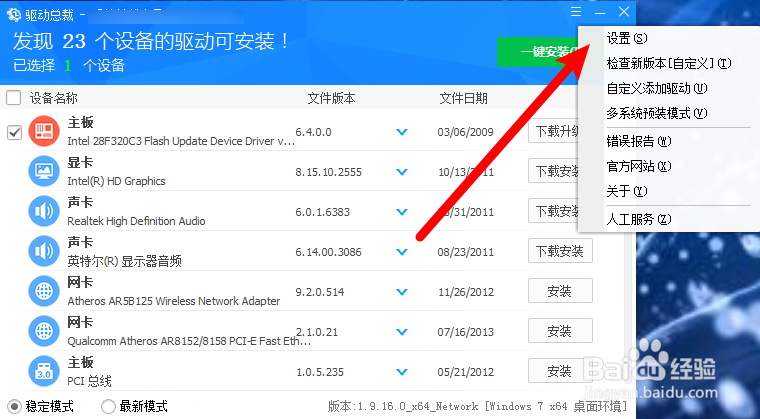This screenshot has height=419, width=760.
Task: Click version text 1.9.16.0_x64_Network in status bar
Action: coord(417,406)
